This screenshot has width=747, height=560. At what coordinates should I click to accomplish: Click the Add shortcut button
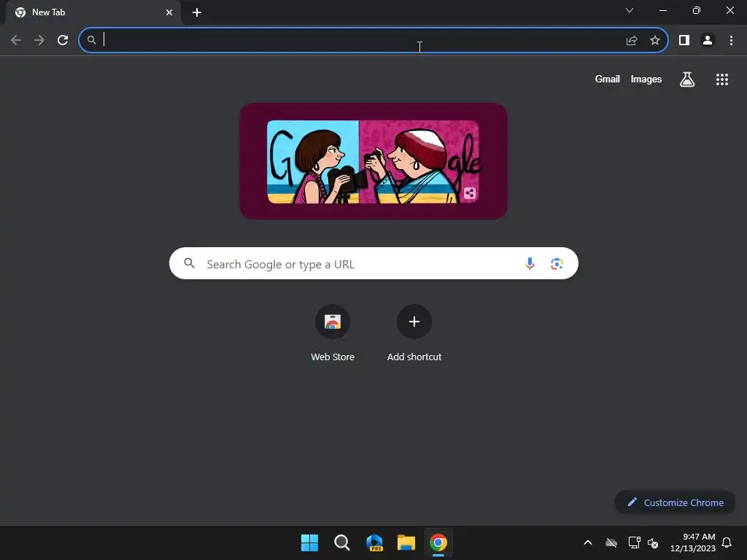point(414,332)
